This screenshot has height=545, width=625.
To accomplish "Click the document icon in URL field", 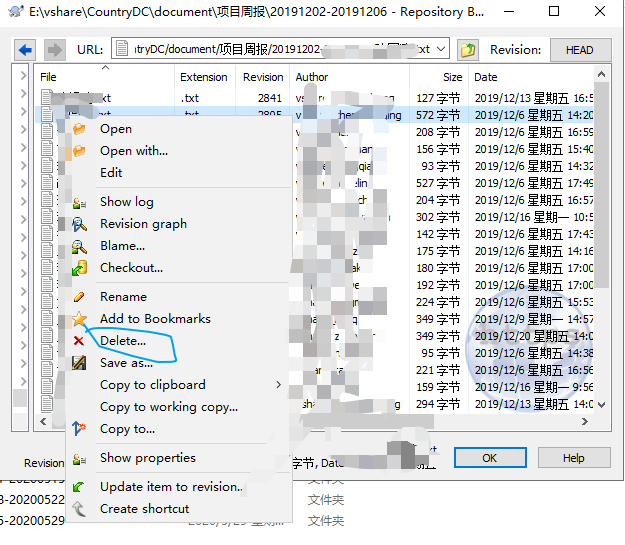I will pos(122,49).
